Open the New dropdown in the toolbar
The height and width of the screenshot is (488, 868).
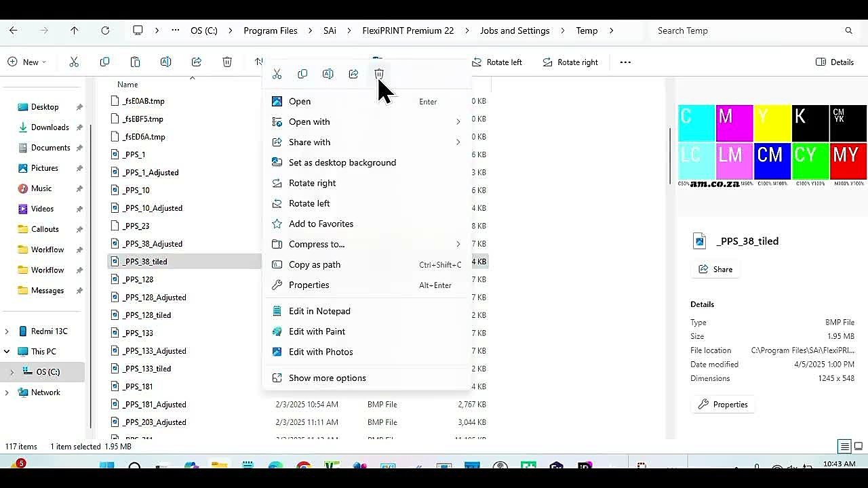27,62
